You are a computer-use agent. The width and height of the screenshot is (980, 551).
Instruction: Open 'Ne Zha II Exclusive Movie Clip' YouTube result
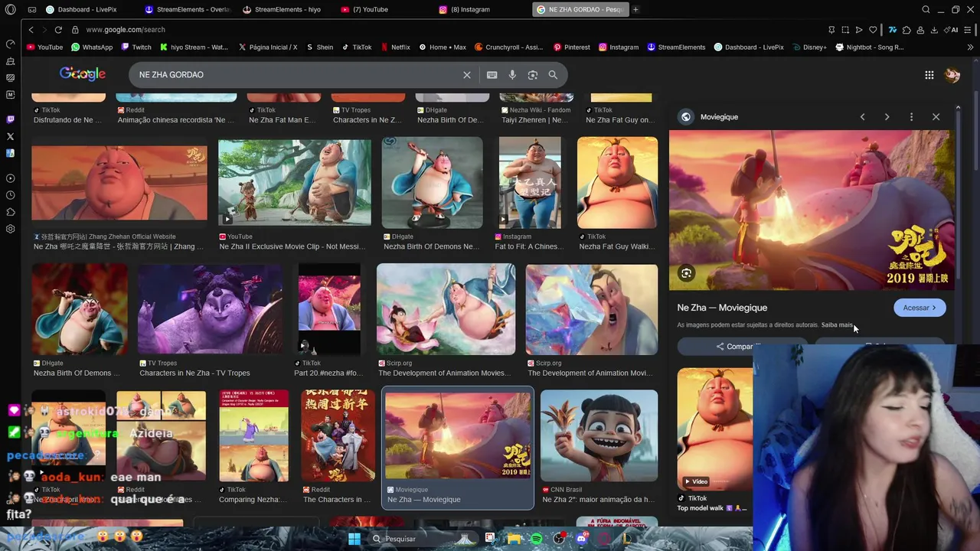[x=294, y=182]
